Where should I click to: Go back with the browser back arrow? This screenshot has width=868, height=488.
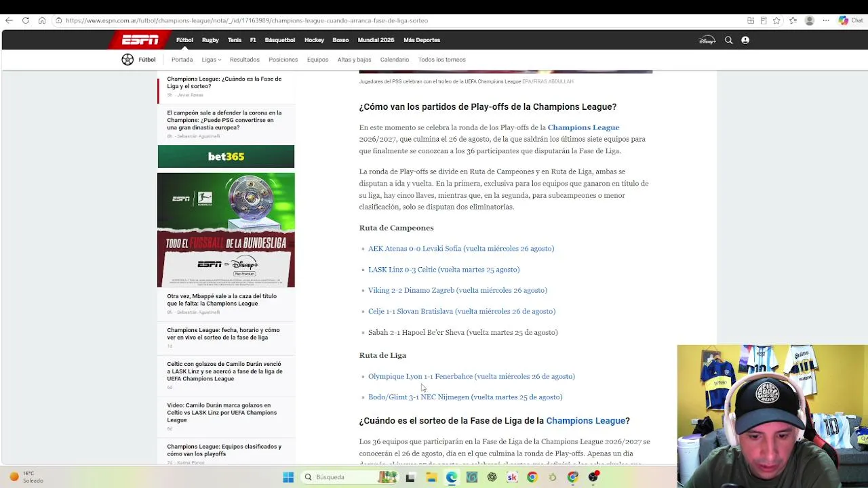(x=9, y=20)
